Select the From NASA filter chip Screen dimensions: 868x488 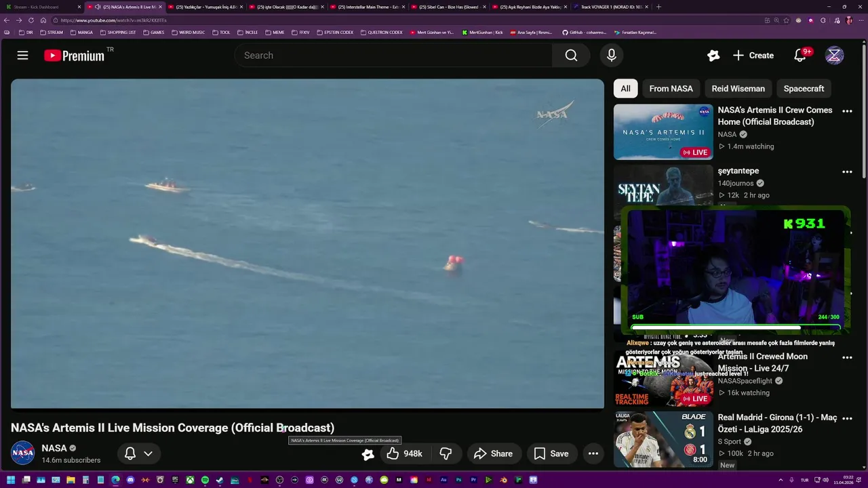(671, 89)
